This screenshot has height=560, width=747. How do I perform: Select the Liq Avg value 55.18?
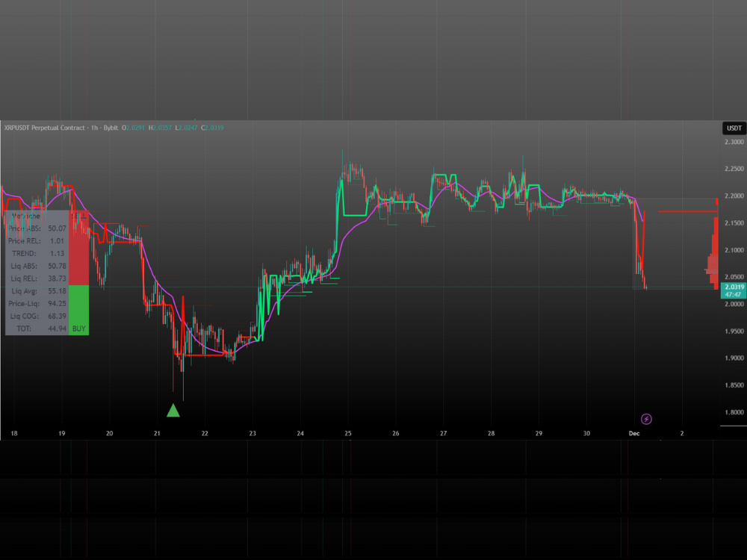[58, 290]
